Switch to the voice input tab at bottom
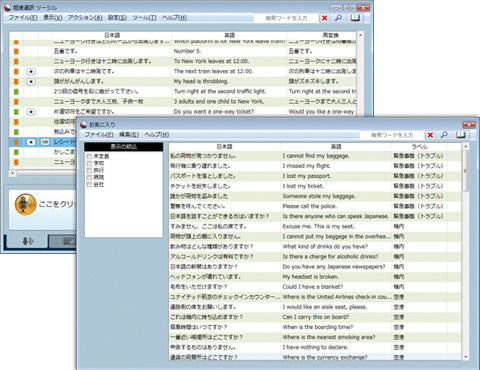 click(x=27, y=241)
